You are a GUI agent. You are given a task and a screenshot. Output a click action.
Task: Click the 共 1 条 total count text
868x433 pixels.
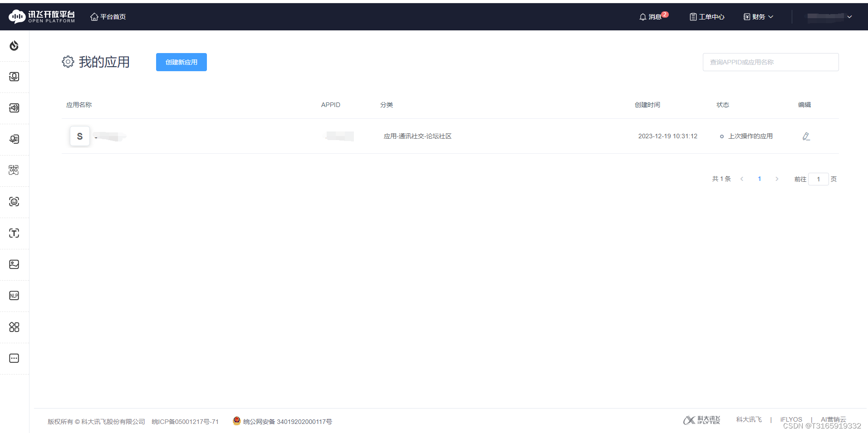(721, 179)
